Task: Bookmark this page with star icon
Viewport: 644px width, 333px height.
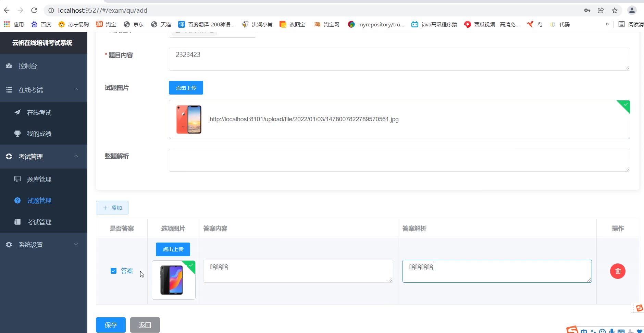Action: [615, 10]
